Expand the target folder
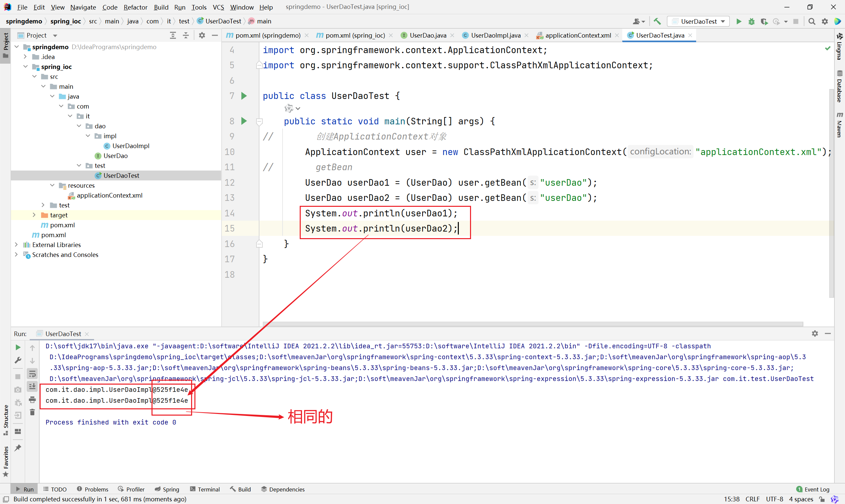Viewport: 845px width, 504px height. click(34, 215)
